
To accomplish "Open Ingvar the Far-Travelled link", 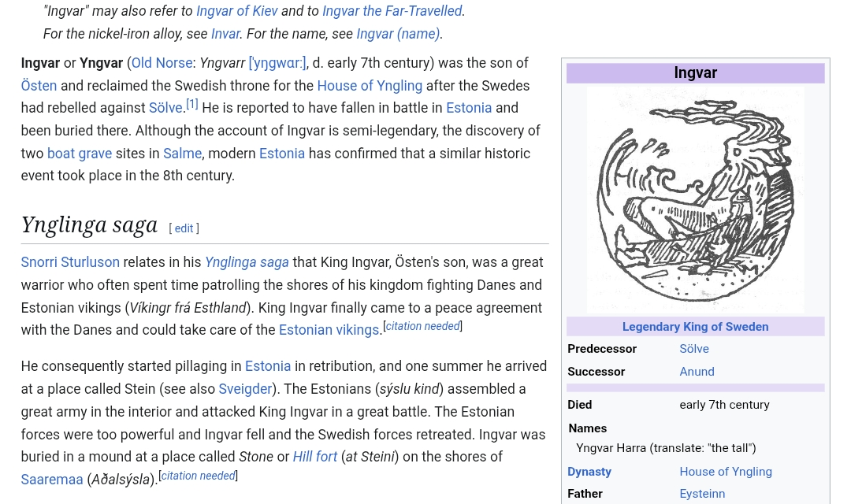I will pos(392,11).
